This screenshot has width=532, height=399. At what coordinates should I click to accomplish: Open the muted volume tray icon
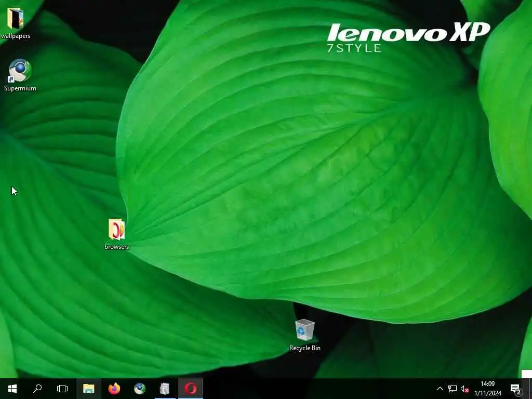[464, 389]
